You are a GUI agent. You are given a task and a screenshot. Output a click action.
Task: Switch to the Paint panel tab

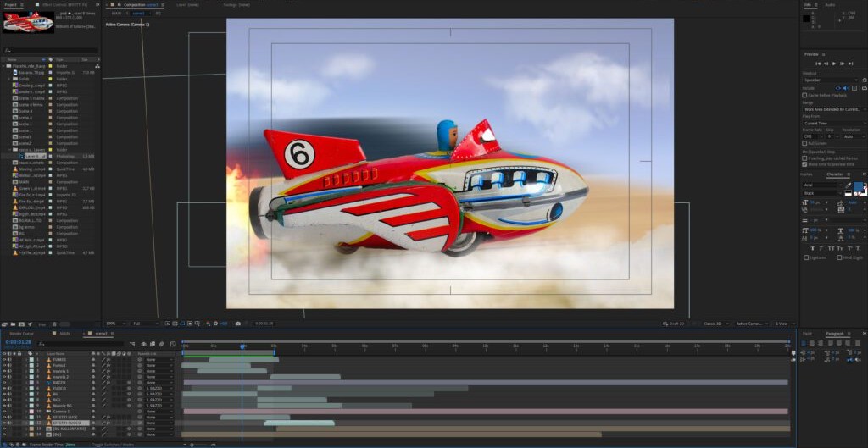click(807, 334)
